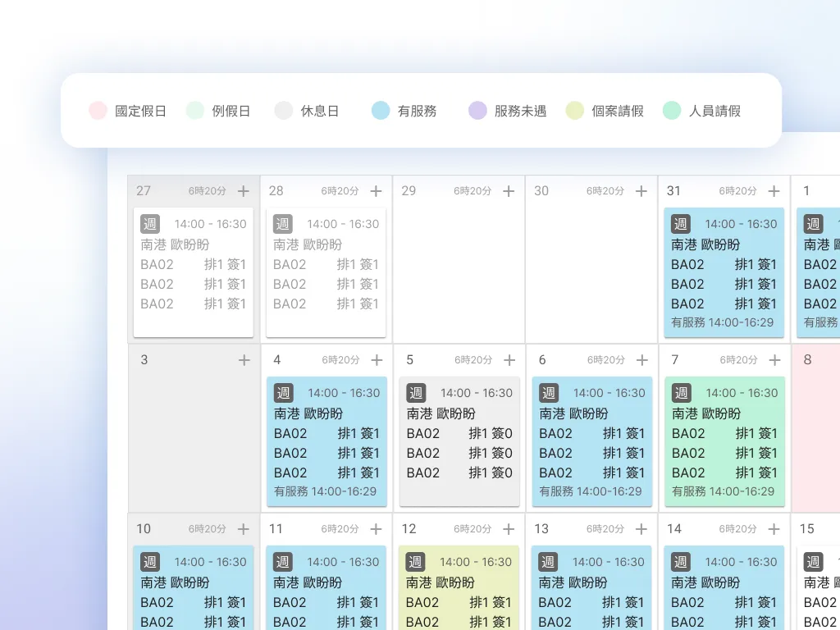Click the 人員請假 legend label

(714, 111)
